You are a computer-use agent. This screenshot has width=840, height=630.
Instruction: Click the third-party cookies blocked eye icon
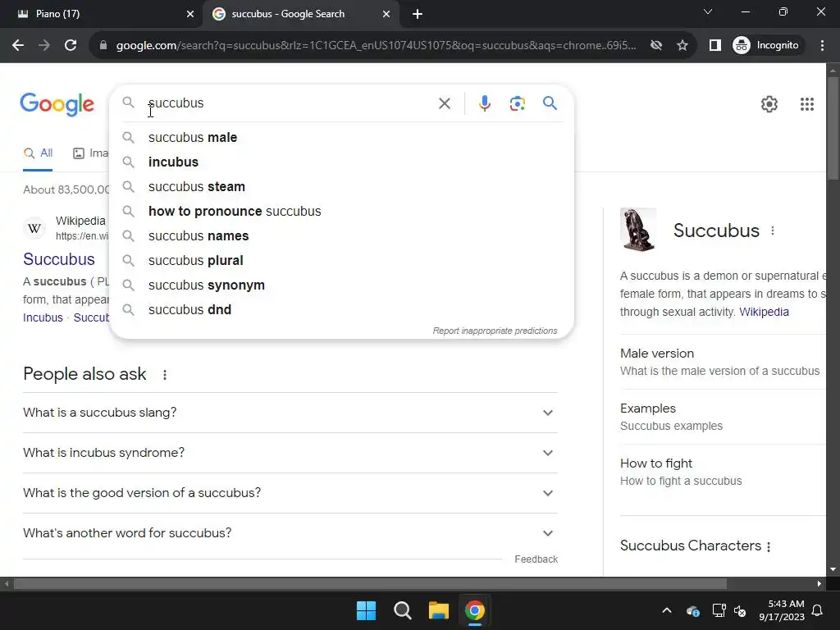655,45
